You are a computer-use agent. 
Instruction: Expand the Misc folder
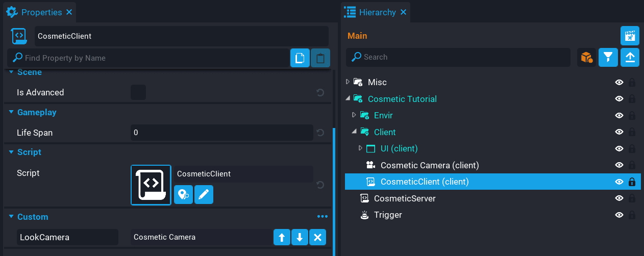pyautogui.click(x=348, y=82)
